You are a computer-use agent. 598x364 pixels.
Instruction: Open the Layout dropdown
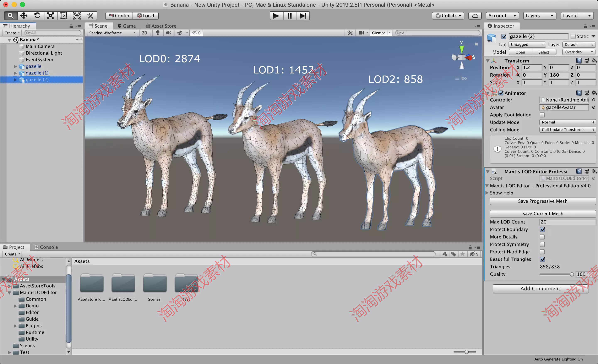(577, 16)
